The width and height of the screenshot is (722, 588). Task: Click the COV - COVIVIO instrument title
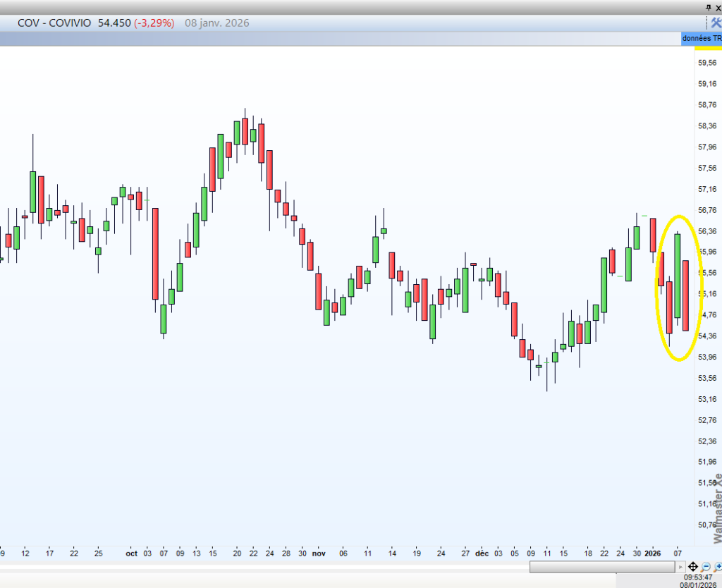click(54, 23)
